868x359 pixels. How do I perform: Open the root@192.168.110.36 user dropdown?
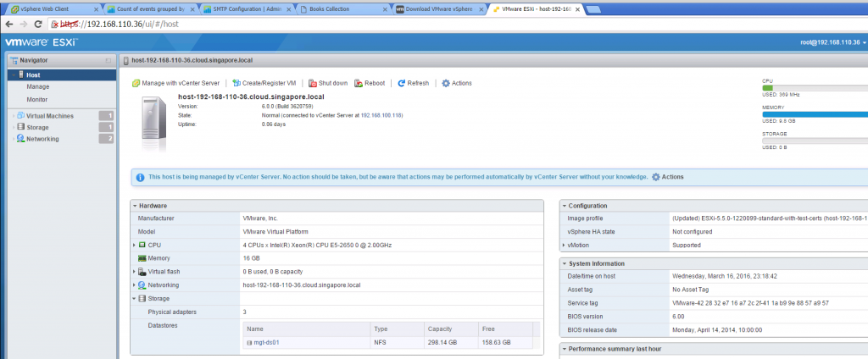tap(832, 42)
